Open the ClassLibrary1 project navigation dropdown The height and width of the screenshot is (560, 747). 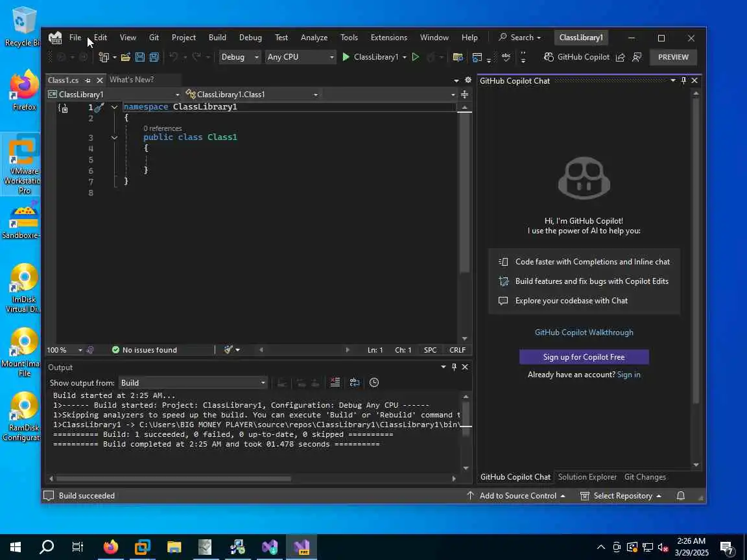(113, 94)
